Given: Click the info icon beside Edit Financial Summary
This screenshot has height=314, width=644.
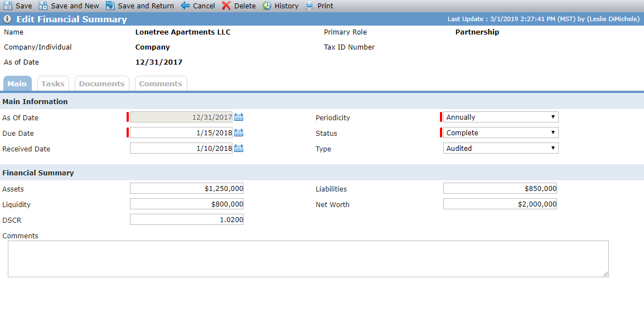Looking at the screenshot, I should 7,19.
